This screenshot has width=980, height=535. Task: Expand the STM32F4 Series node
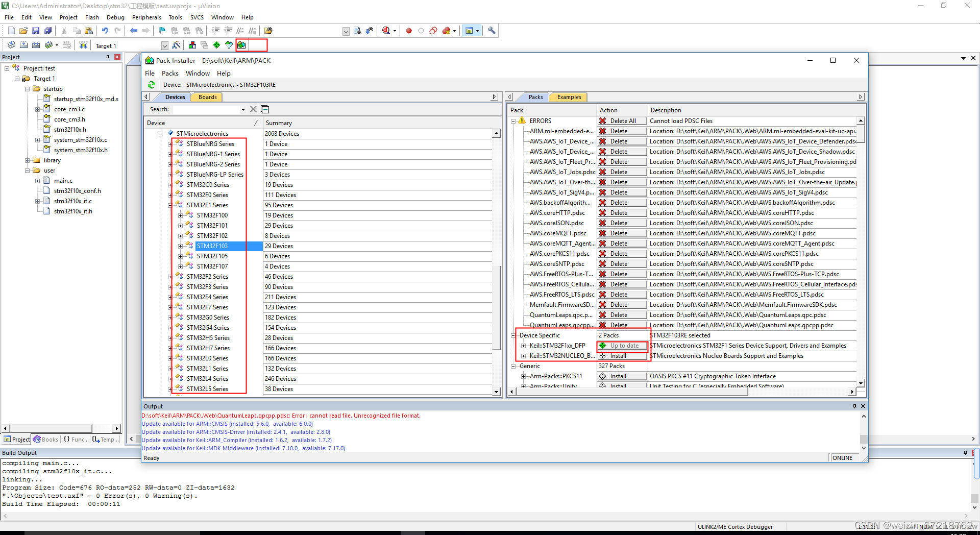coord(170,297)
